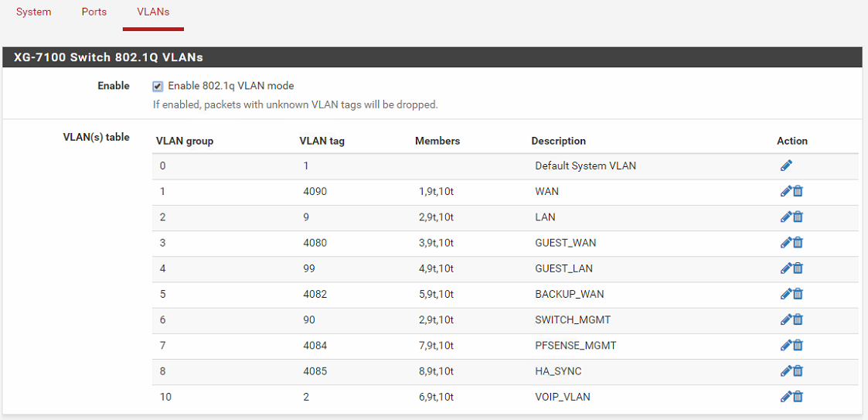This screenshot has width=868, height=420.
Task: Edit the LAN VLAN row
Action: tap(786, 217)
